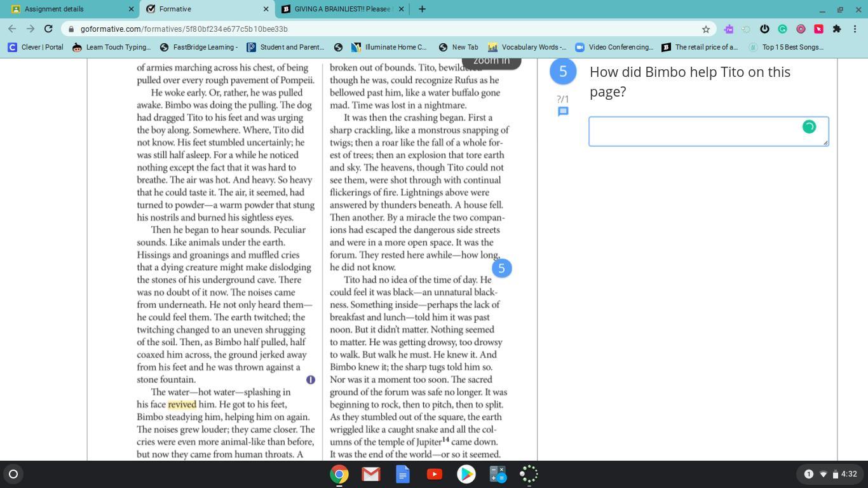The width and height of the screenshot is (868, 488).
Task: Click the blue question 5 marker in the passage
Action: (501, 268)
